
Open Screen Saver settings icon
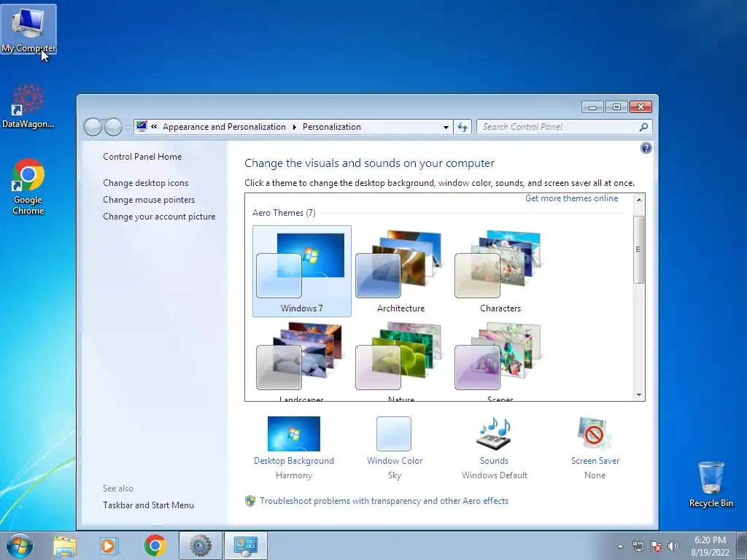point(595,434)
